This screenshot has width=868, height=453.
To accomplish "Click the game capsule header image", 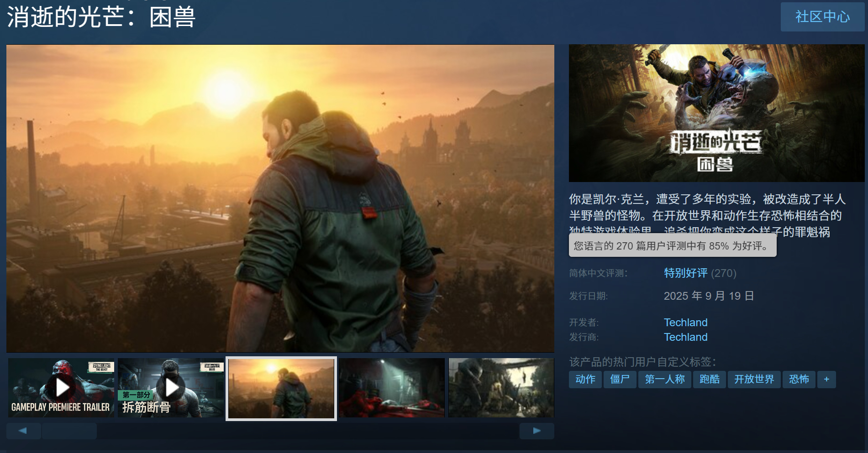I will pos(716,113).
